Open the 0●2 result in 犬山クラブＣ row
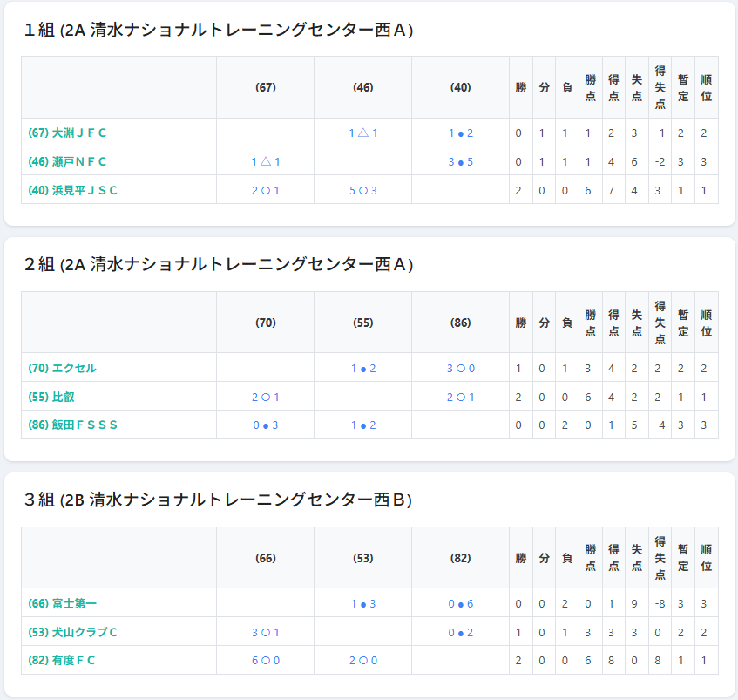Image resolution: width=738 pixels, height=700 pixels. click(x=461, y=633)
